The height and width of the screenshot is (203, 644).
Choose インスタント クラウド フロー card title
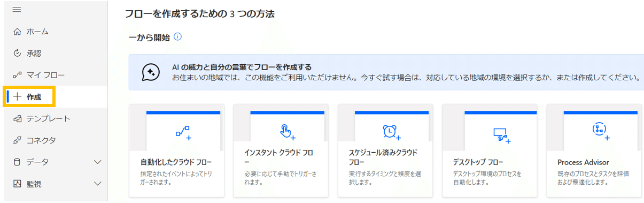(278, 157)
